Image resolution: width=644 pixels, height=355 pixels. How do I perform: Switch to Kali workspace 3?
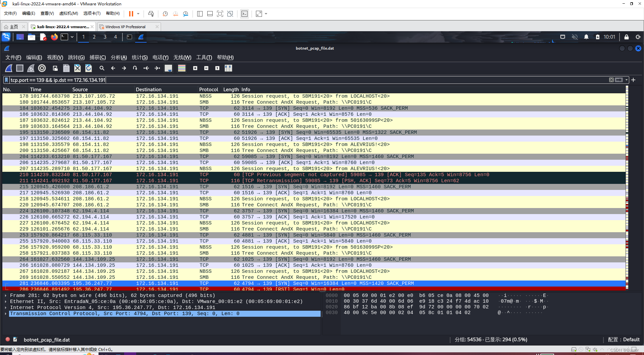pos(105,37)
